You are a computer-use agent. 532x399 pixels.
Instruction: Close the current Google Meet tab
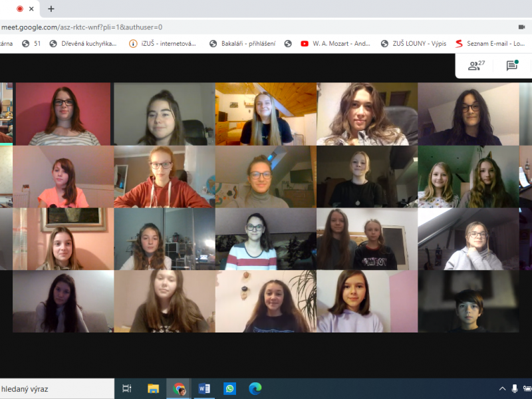(x=31, y=9)
